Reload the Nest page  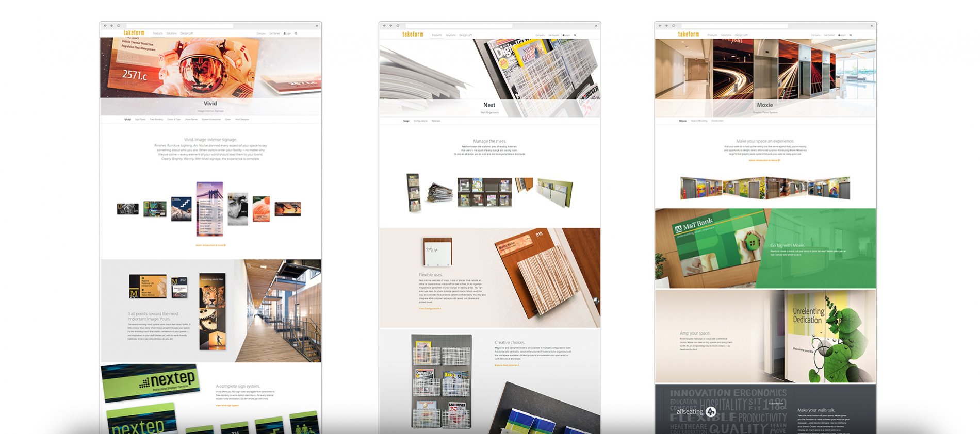pos(398,26)
